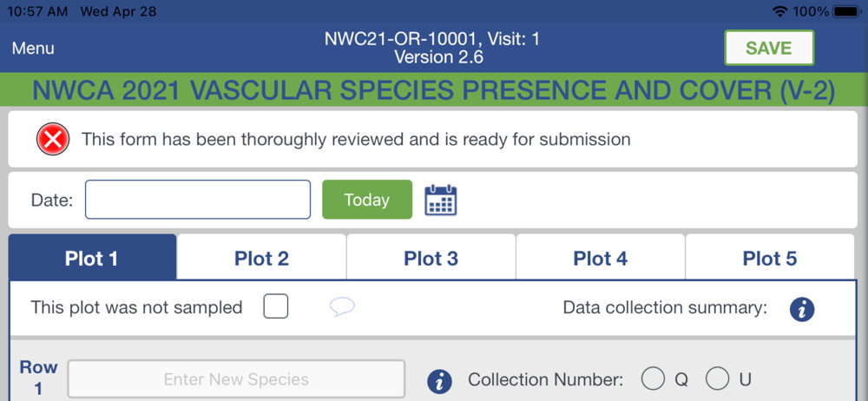Select the Q collection number radio button
This screenshot has width=868, height=401.
[x=653, y=379]
